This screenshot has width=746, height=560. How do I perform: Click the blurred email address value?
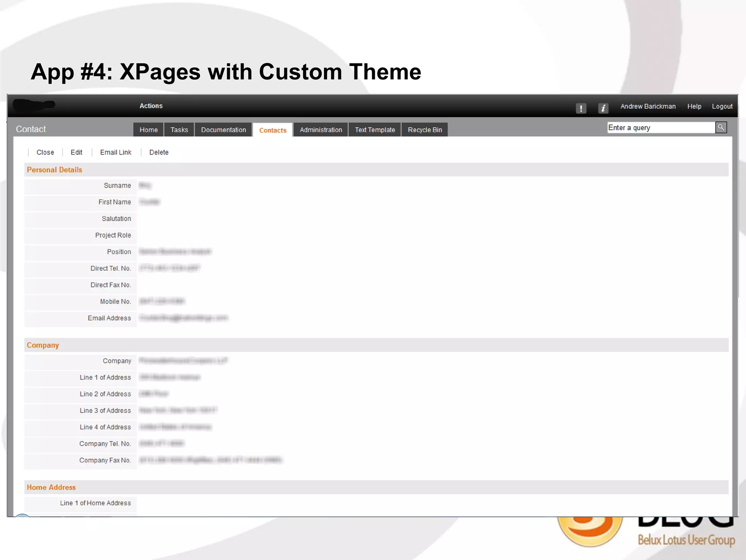tap(184, 318)
